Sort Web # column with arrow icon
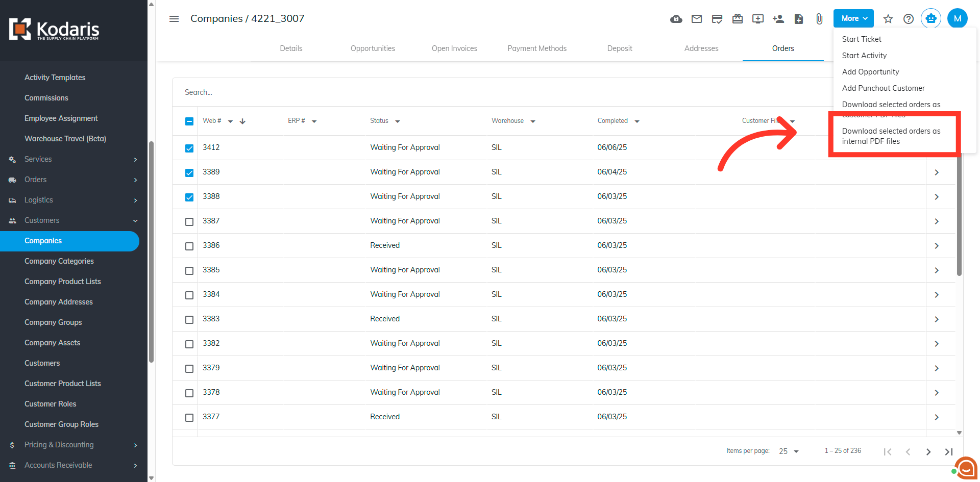 click(242, 121)
